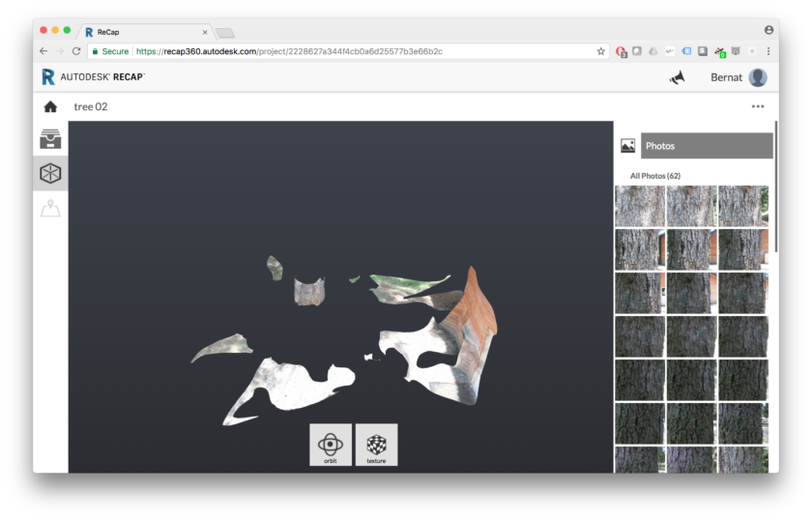Open Chrome's vertical dots menu

point(768,51)
